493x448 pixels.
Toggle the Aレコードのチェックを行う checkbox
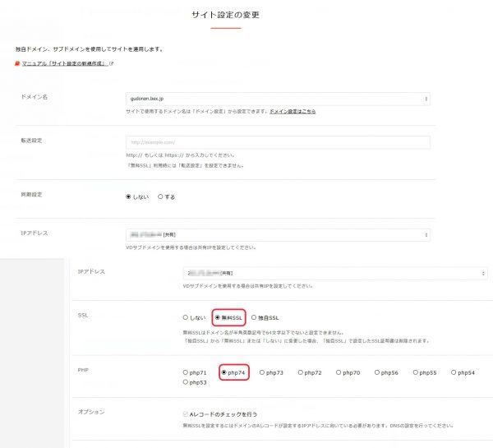186,415
